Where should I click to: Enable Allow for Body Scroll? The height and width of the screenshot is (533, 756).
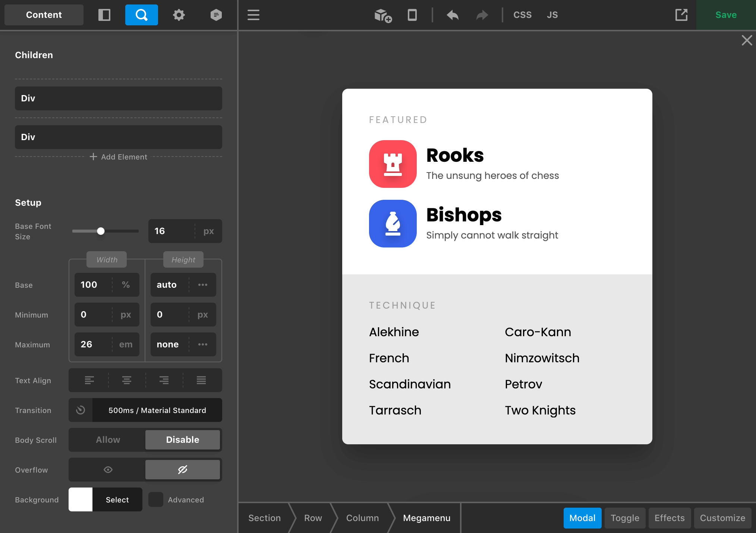[x=107, y=440]
